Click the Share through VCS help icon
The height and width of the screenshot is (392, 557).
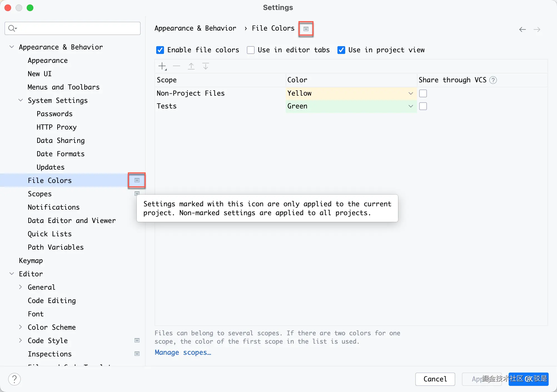(x=493, y=80)
